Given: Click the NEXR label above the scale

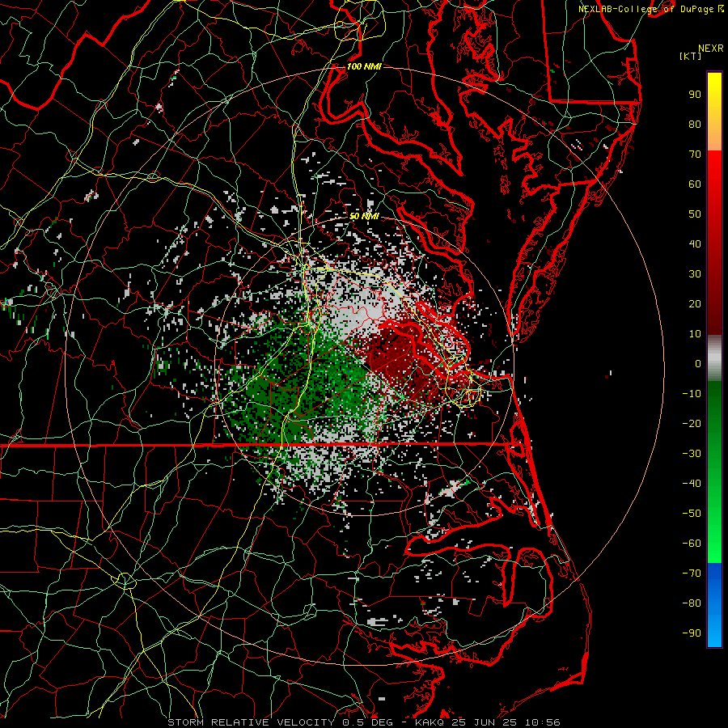Looking at the screenshot, I should click(x=710, y=49).
